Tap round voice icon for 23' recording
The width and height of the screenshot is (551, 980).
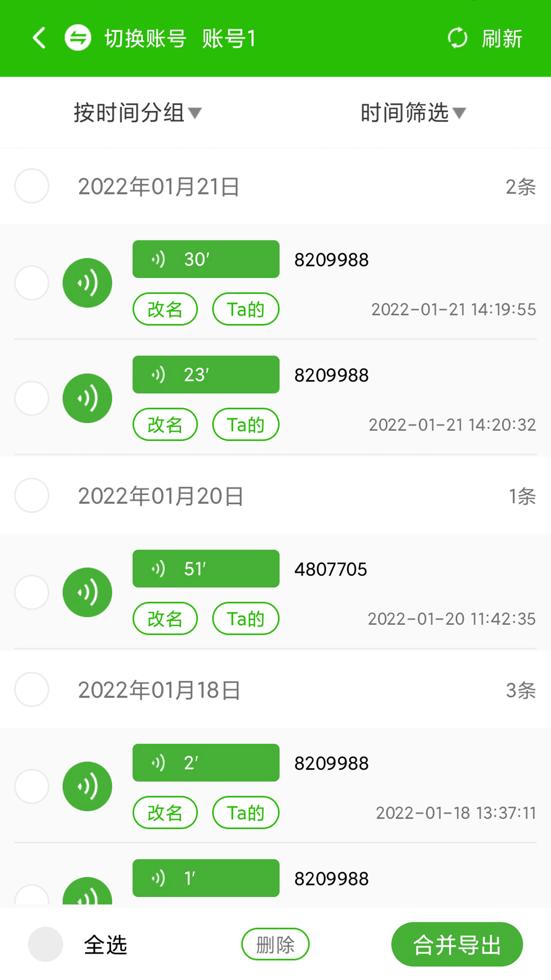(87, 398)
